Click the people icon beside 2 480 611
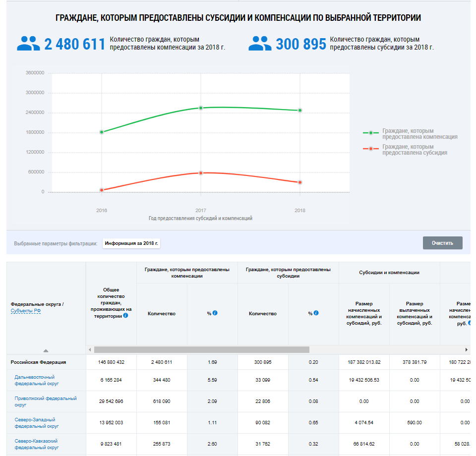This screenshot has height=456, width=476. coord(28,44)
